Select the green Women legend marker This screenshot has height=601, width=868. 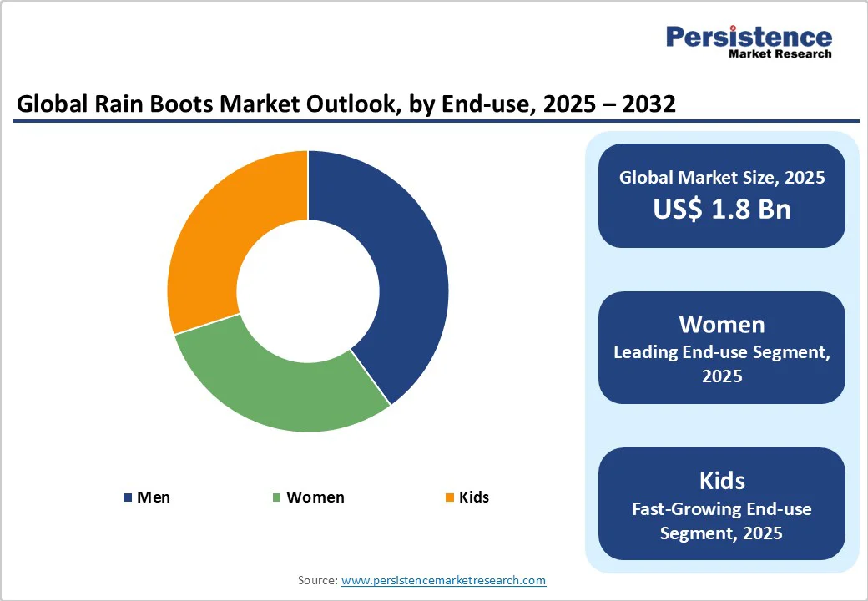[275, 497]
